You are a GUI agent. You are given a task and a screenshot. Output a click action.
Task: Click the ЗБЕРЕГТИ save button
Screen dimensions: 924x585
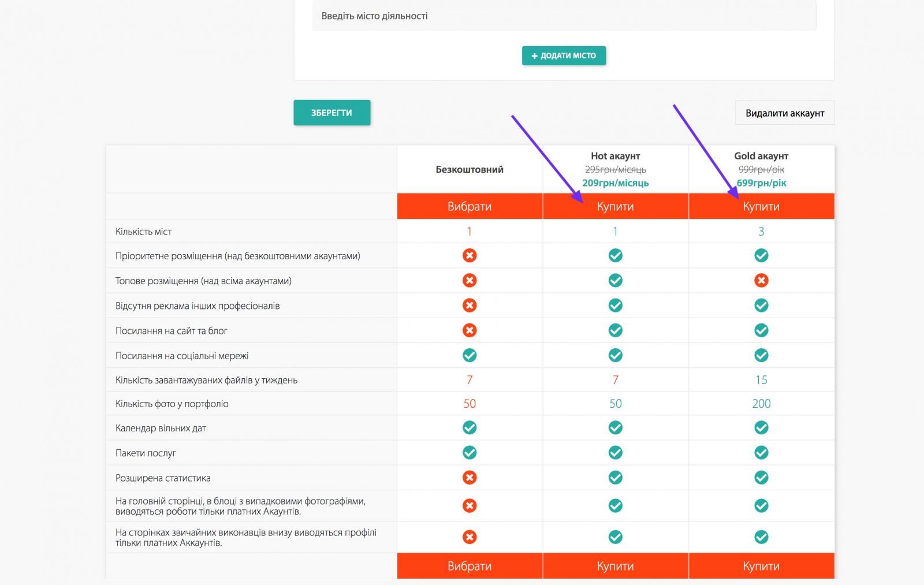coord(331,113)
